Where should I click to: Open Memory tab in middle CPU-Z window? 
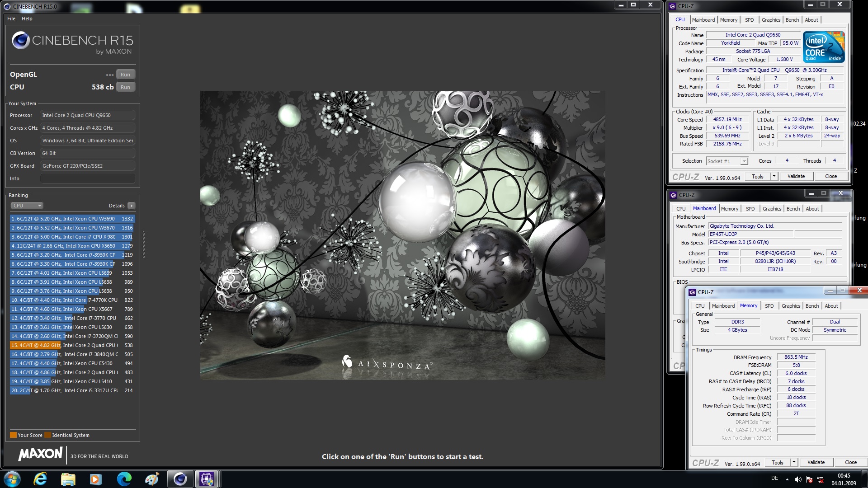pos(729,209)
